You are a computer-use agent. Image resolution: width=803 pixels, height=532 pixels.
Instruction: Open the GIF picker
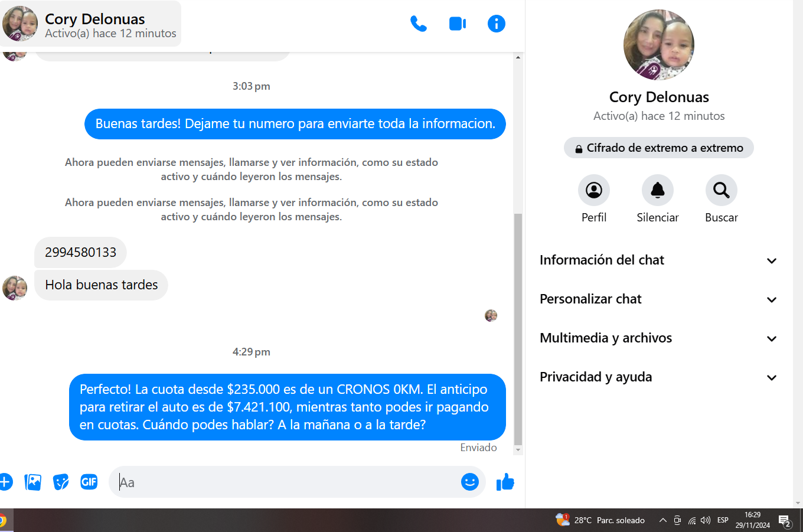click(x=89, y=482)
